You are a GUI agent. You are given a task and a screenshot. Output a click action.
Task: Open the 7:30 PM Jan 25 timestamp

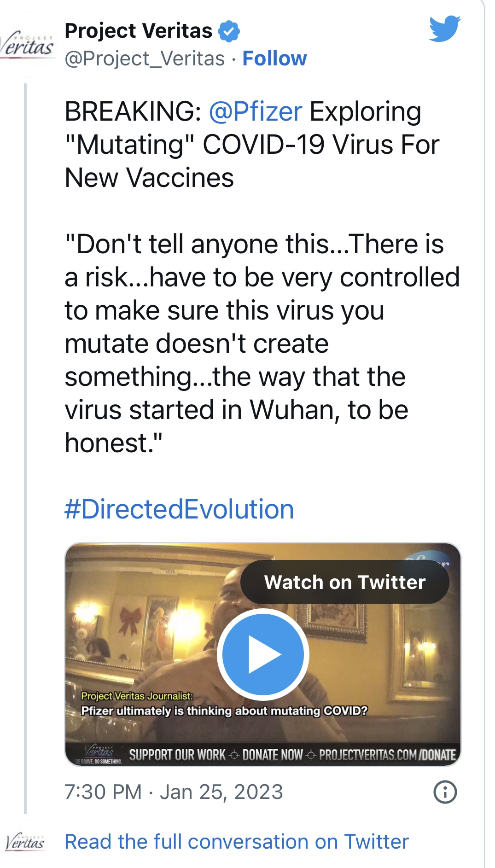(174, 792)
